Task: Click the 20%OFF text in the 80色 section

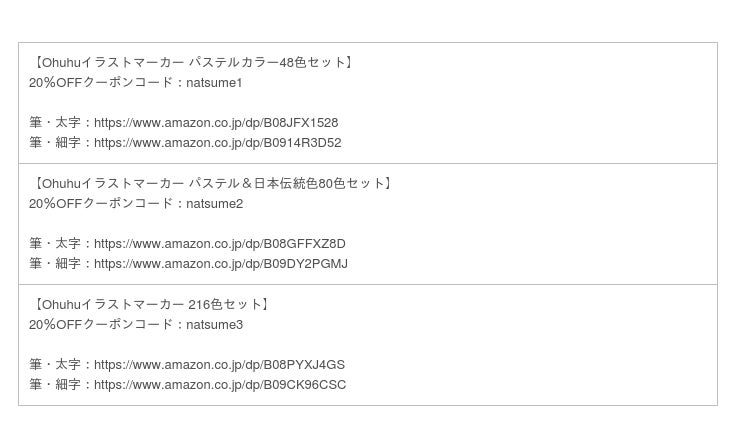Action: (55, 204)
